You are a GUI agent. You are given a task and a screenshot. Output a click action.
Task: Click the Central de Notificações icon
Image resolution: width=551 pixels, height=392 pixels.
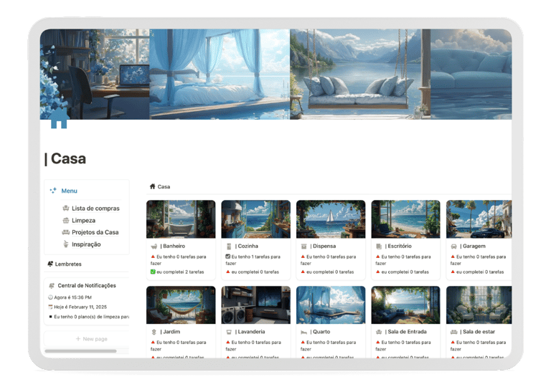click(x=52, y=285)
